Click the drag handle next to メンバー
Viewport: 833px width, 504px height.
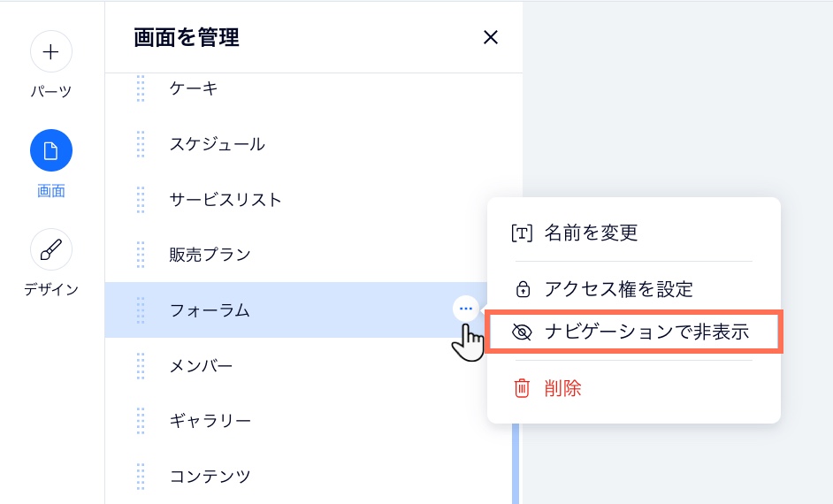[141, 365]
